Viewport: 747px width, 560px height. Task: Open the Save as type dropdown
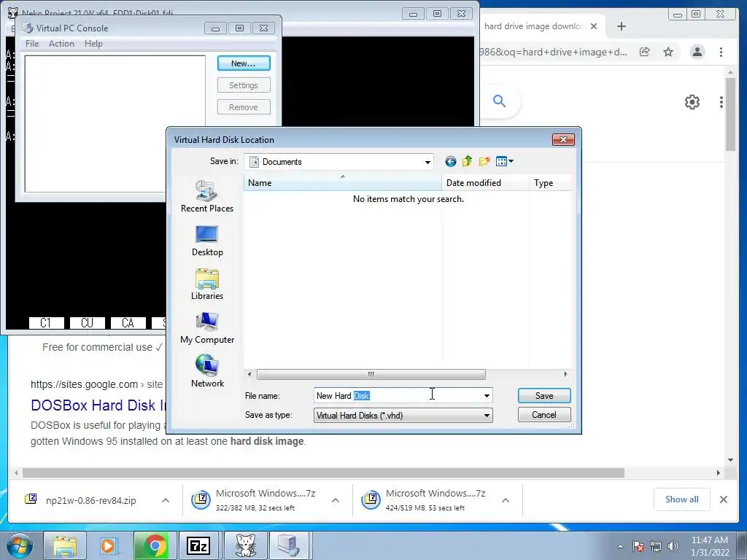point(403,415)
